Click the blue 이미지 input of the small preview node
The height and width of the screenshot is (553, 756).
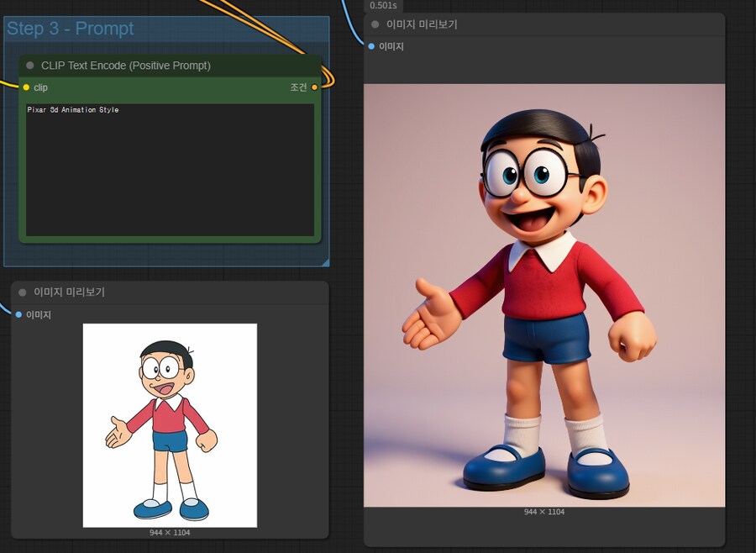[18, 314]
